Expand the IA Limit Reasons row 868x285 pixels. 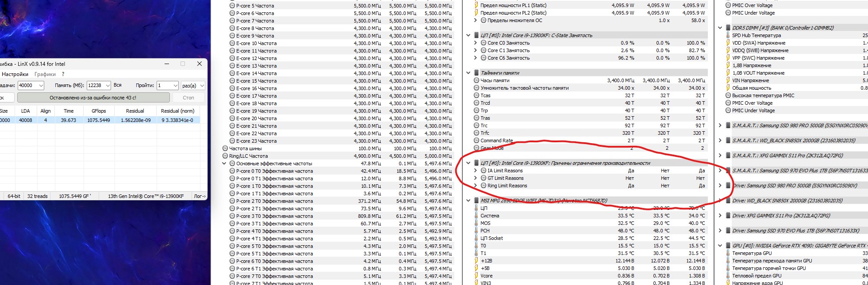(476, 171)
